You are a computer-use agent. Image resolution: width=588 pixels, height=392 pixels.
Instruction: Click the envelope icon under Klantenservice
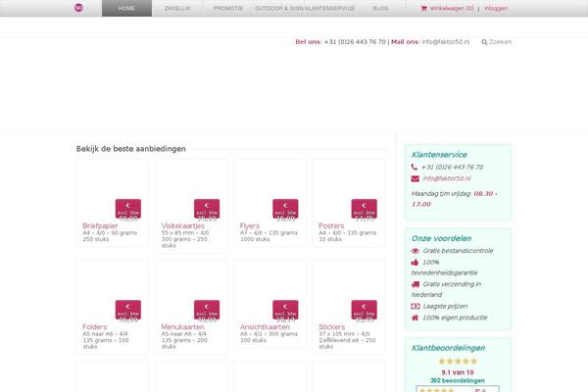click(416, 178)
